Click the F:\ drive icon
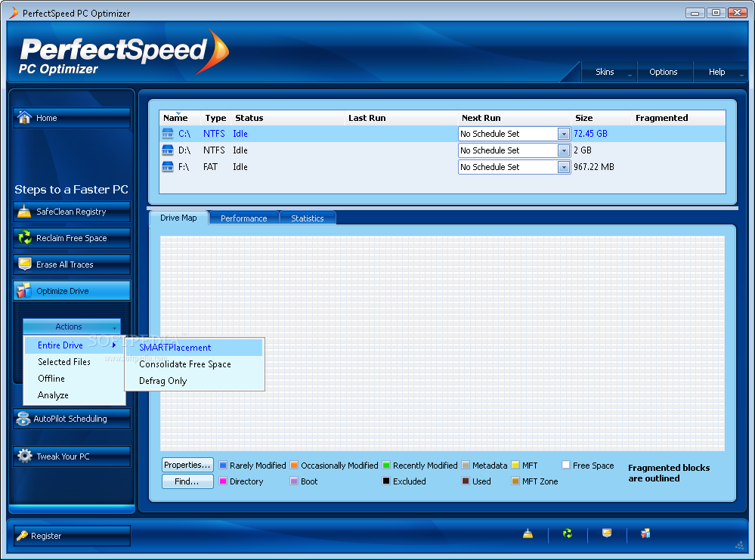Viewport: 755px width, 560px height. (x=168, y=166)
